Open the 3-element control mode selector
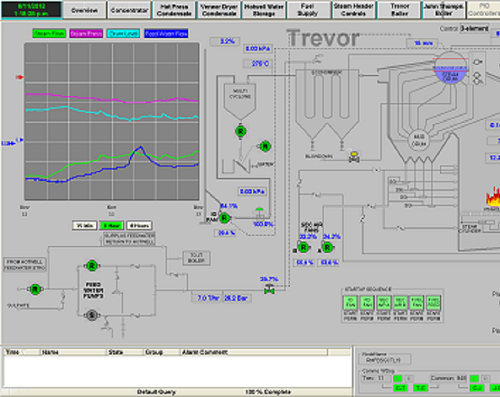 pyautogui.click(x=474, y=29)
